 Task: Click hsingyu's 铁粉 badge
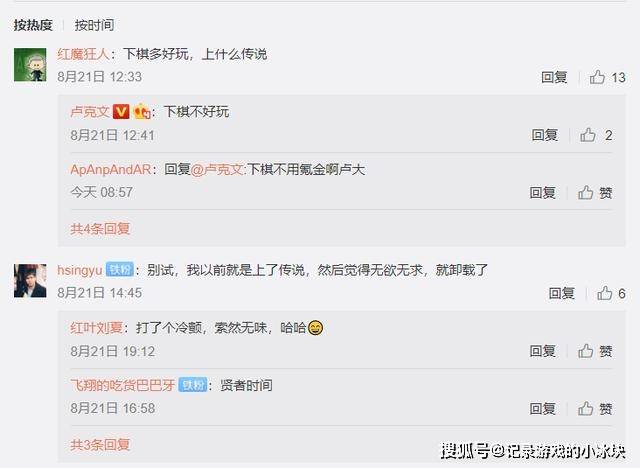(x=120, y=270)
